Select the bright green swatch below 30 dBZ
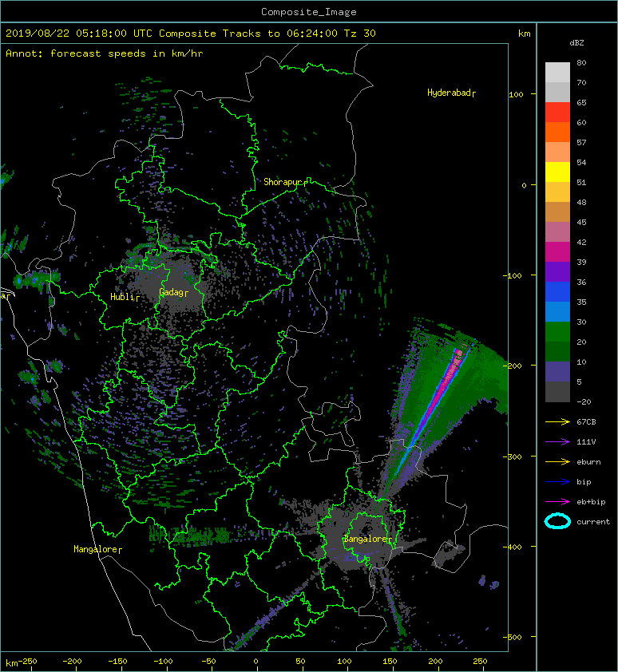The height and width of the screenshot is (672, 618). coord(557,331)
